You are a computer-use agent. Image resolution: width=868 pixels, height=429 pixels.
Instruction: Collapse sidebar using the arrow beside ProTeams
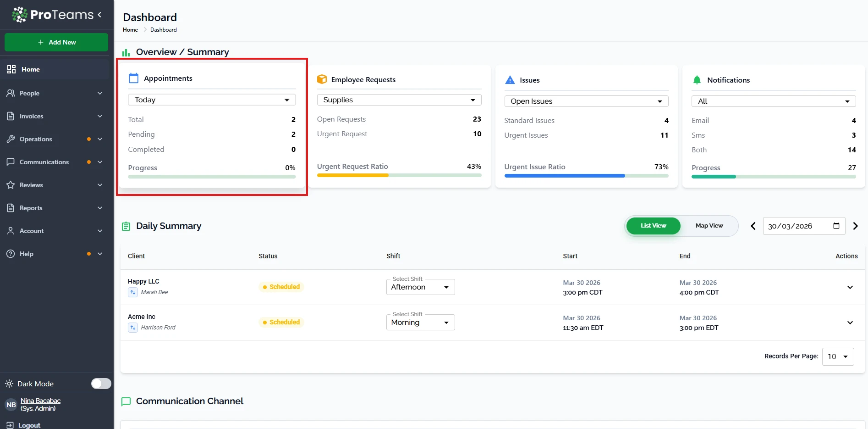coord(99,15)
